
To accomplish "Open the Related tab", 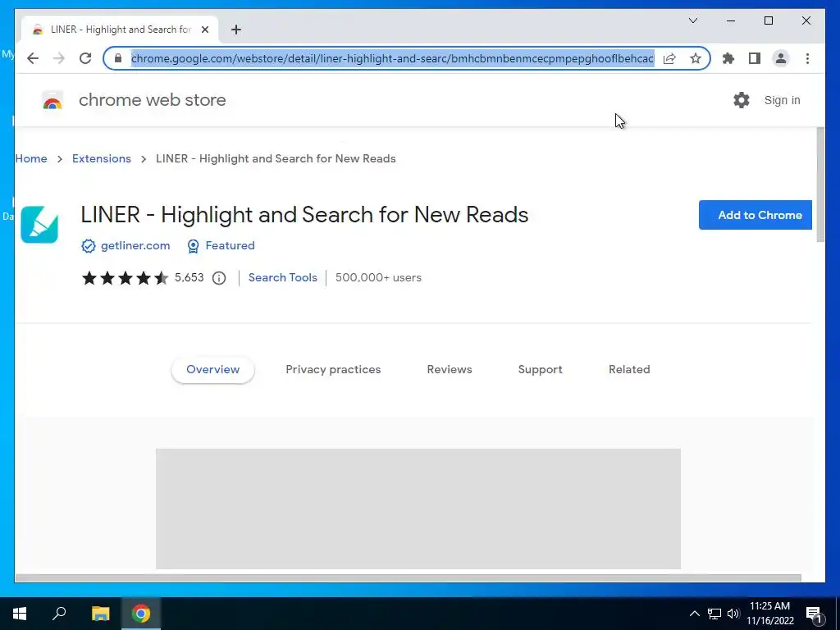I will tap(629, 370).
